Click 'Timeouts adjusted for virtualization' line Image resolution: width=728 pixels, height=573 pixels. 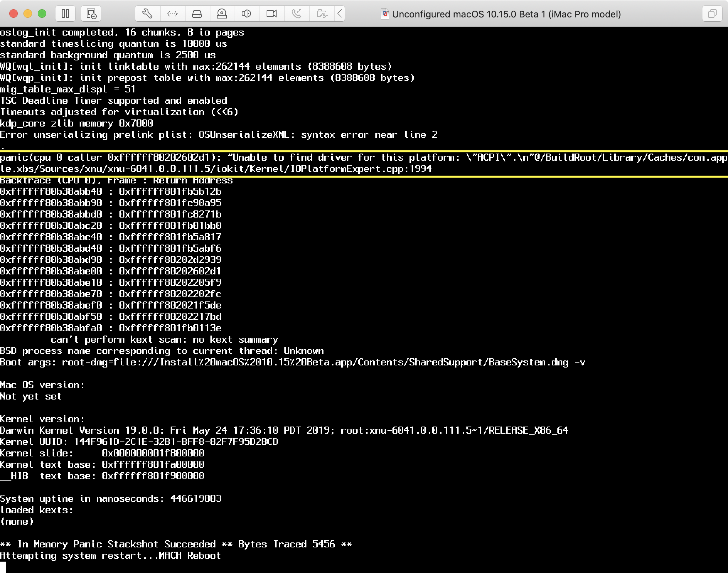click(x=119, y=112)
